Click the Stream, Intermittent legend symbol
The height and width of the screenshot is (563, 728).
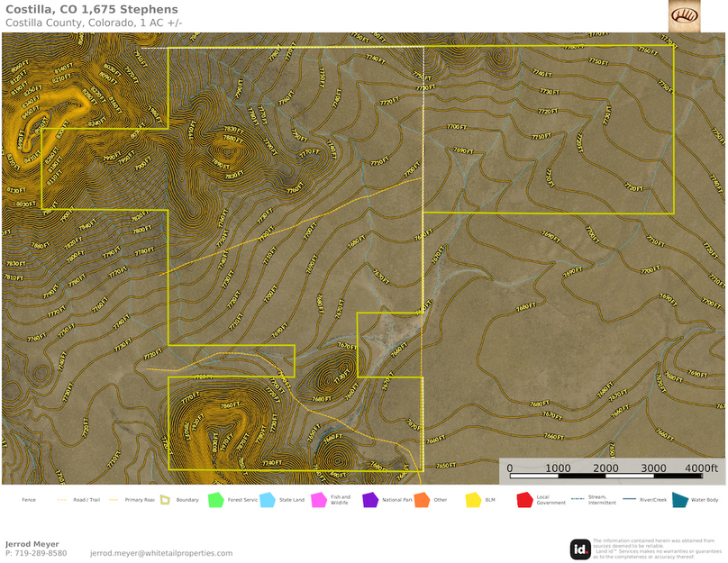(x=577, y=496)
